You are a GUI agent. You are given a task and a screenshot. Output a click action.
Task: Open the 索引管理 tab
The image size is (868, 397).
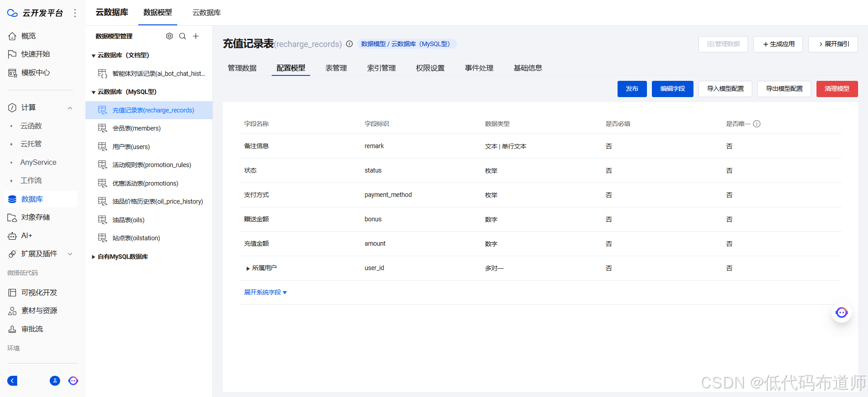tap(381, 68)
